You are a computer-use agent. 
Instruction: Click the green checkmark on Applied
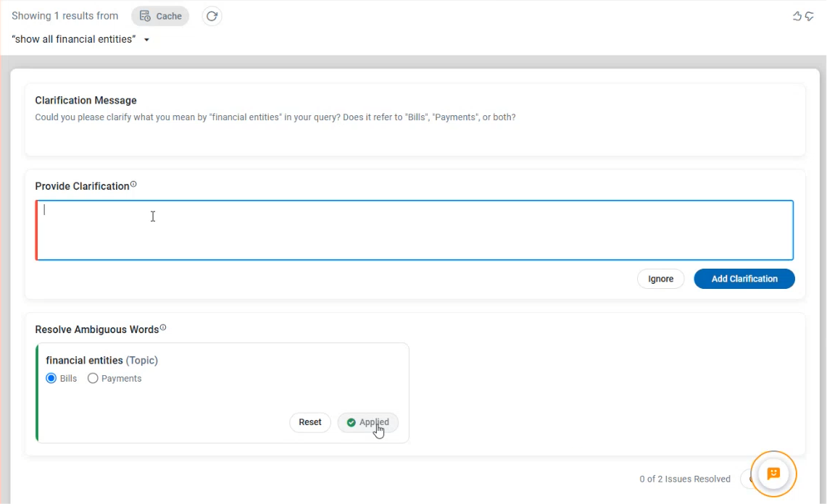click(352, 422)
